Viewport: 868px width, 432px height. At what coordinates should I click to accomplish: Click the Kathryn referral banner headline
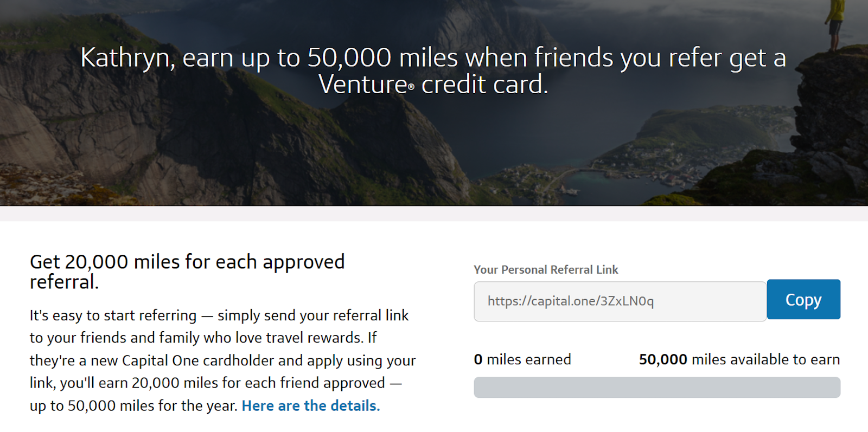point(433,57)
